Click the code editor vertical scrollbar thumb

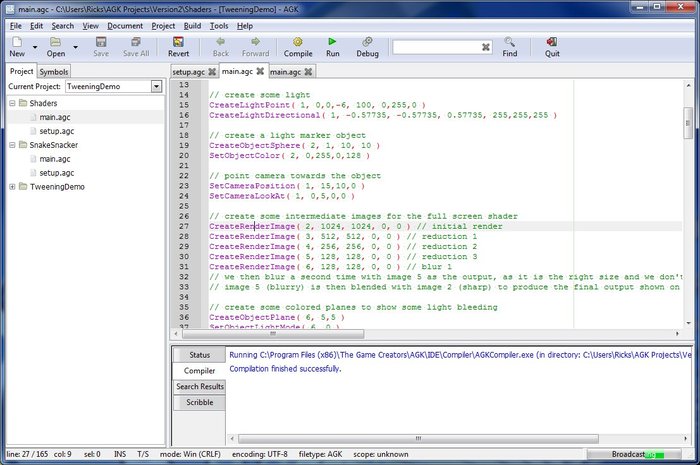[x=688, y=123]
